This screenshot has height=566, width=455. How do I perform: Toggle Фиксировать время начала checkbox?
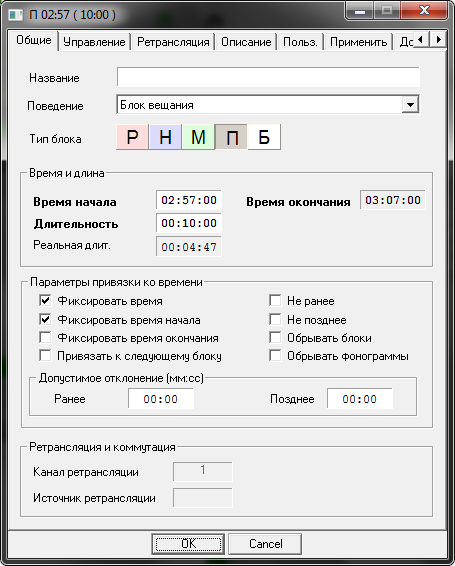tap(45, 319)
